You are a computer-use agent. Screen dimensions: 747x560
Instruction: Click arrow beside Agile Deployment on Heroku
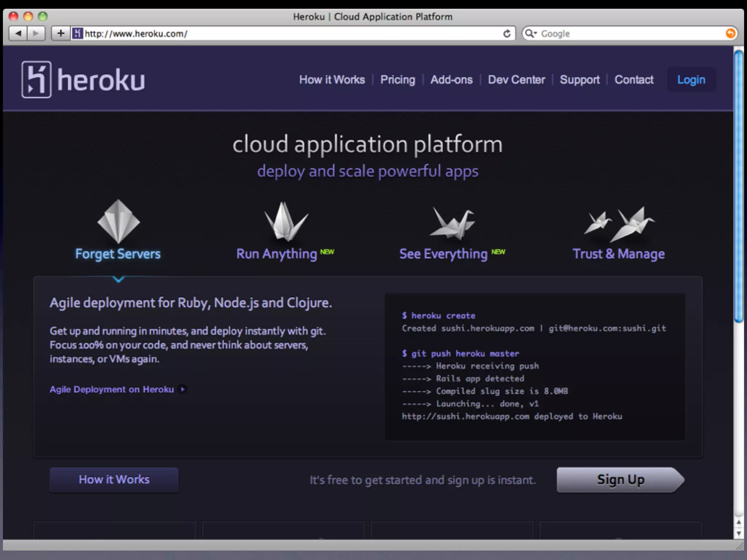[x=183, y=389]
